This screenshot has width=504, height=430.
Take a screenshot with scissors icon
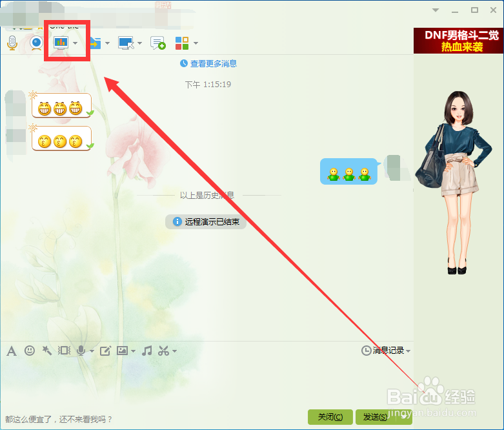pos(163,351)
